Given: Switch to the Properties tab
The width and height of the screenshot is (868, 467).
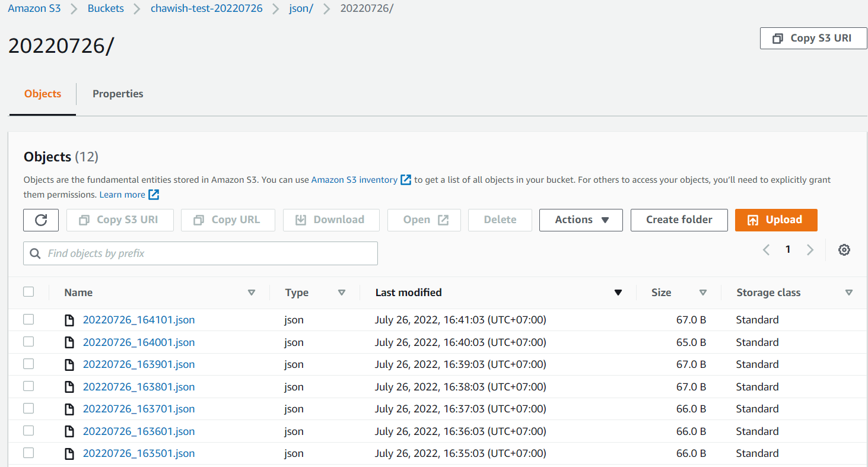Looking at the screenshot, I should point(117,94).
